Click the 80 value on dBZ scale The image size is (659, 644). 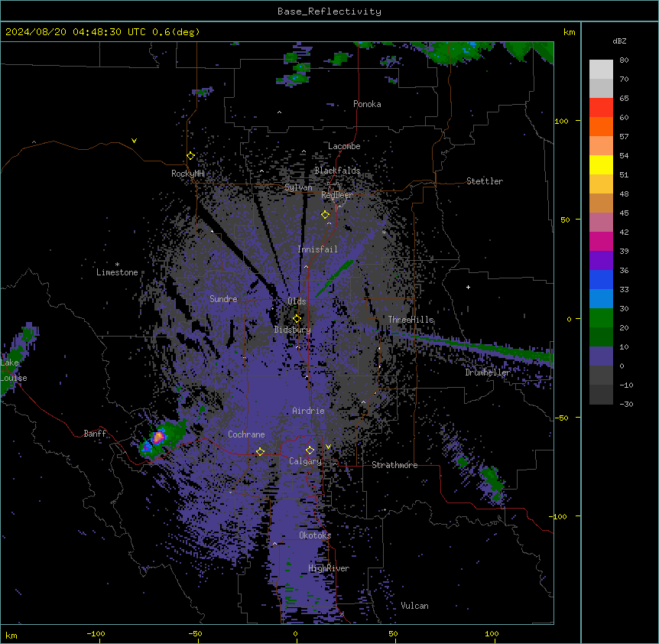[624, 60]
